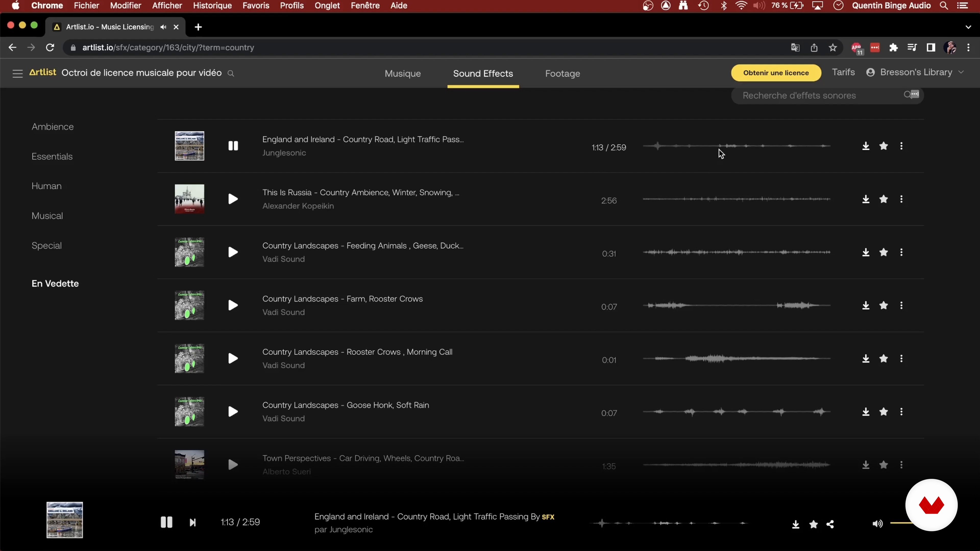This screenshot has width=980, height=551.
Task: Play This Is Russia Country Ambience track
Action: [x=233, y=199]
